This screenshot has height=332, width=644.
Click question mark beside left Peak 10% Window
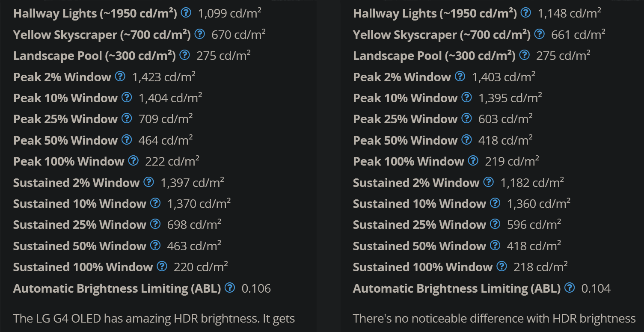[127, 98]
